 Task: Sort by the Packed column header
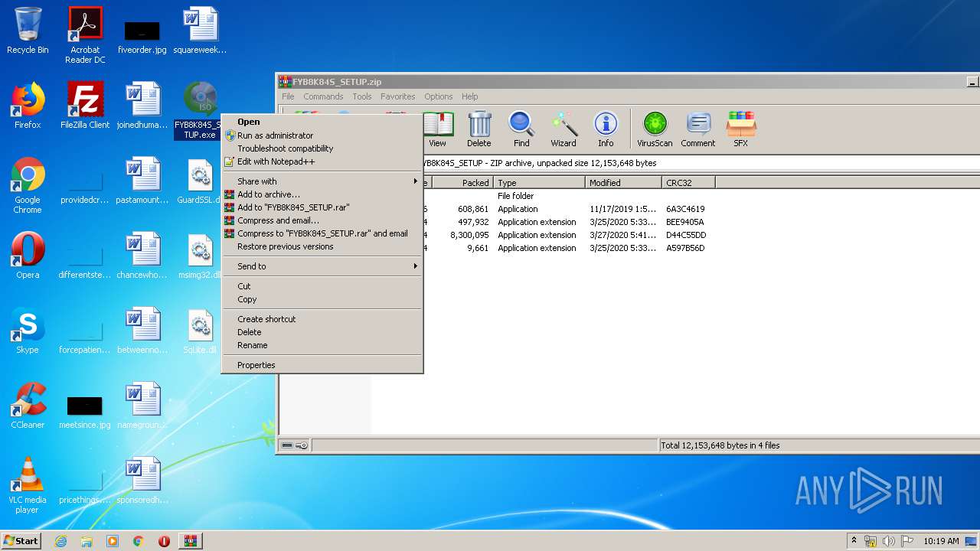463,183
